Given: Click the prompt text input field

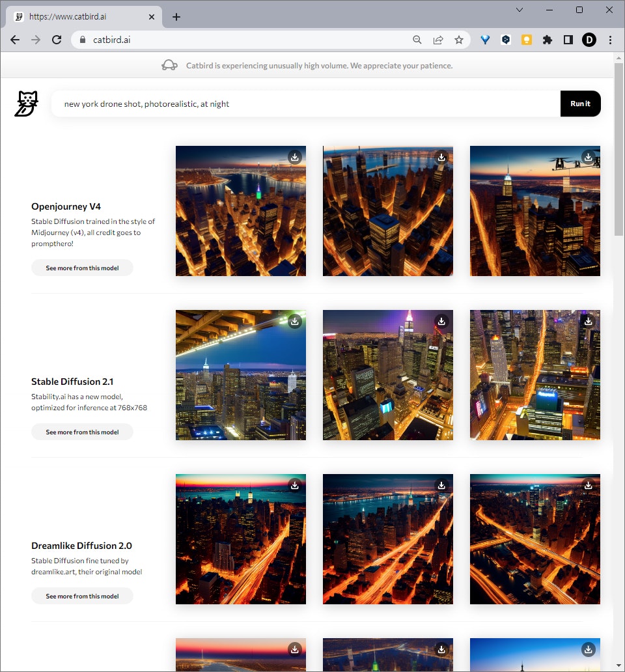Looking at the screenshot, I should 306,104.
